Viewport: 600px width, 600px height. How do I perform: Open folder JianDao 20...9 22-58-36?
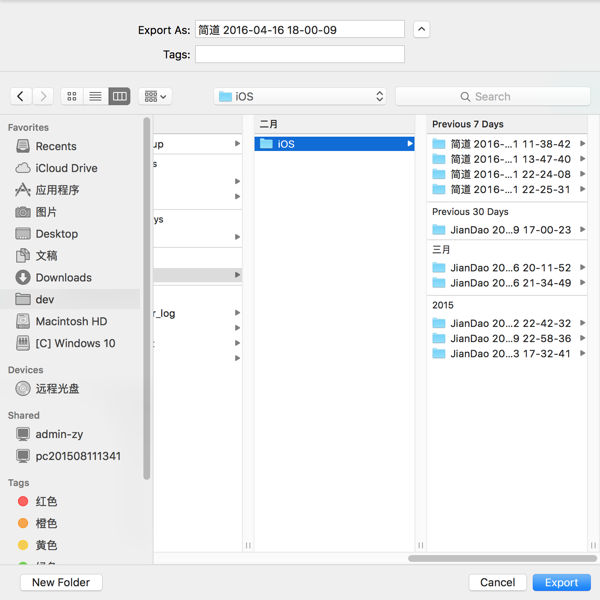click(507, 338)
